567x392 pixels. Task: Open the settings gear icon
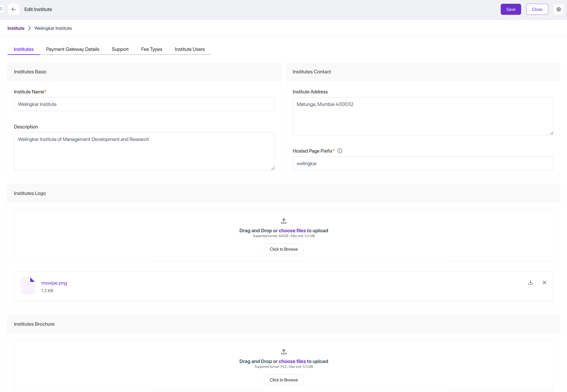(559, 9)
